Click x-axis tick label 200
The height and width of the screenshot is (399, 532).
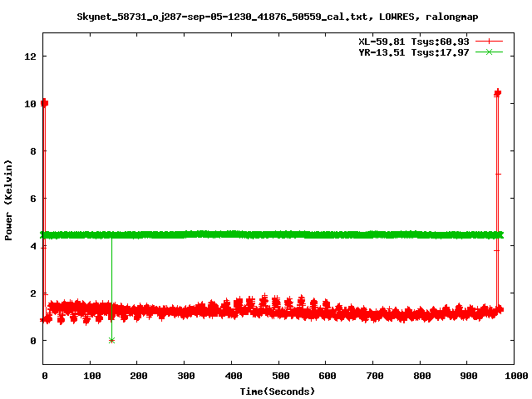click(139, 376)
